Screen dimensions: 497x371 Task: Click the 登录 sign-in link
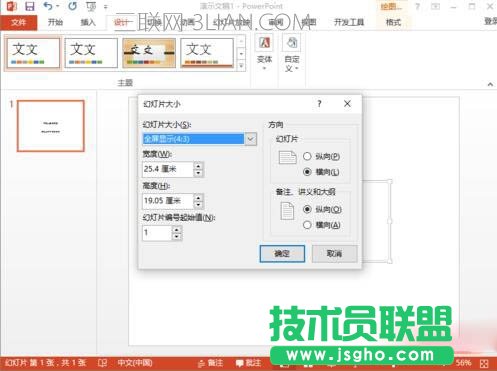coord(490,22)
